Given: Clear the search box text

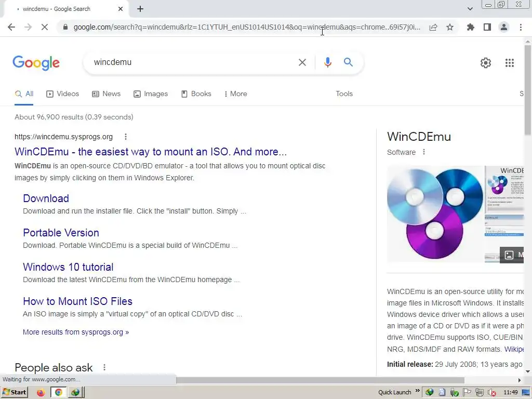Looking at the screenshot, I should click(x=302, y=62).
